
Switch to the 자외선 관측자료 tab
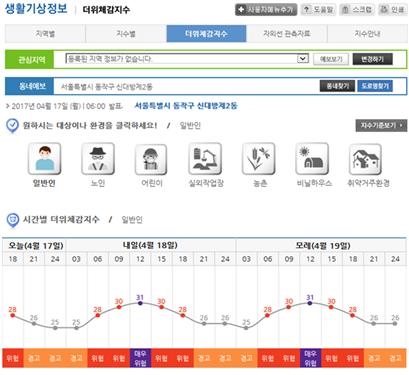(x=287, y=34)
